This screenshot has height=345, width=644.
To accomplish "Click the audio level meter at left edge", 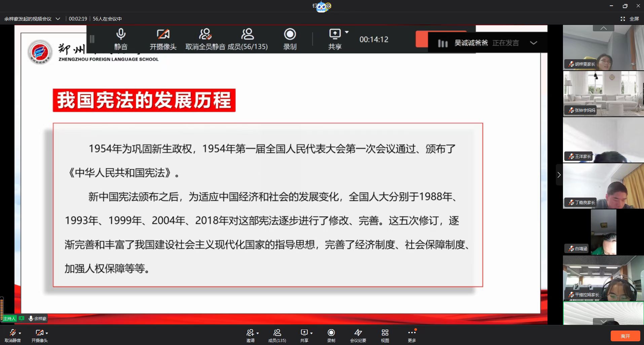I will click(2, 309).
